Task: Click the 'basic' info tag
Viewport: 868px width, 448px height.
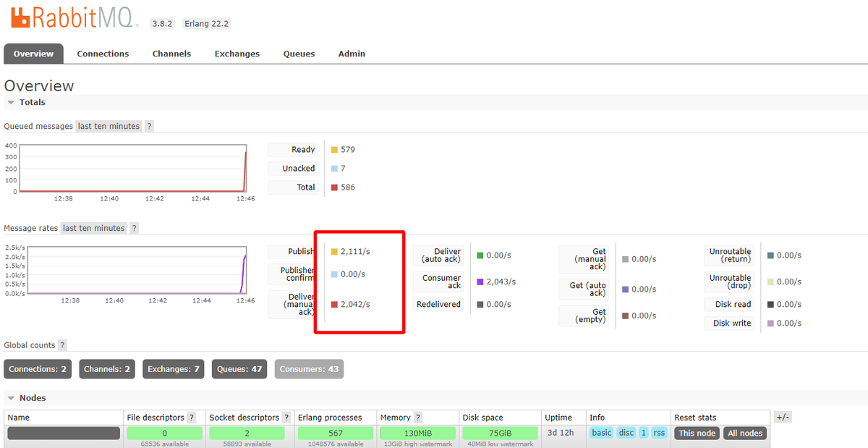Action: coord(601,433)
